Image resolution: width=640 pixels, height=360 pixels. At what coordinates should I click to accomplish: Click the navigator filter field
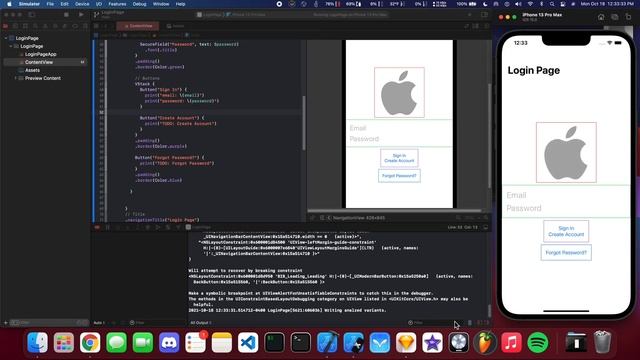coord(49,322)
